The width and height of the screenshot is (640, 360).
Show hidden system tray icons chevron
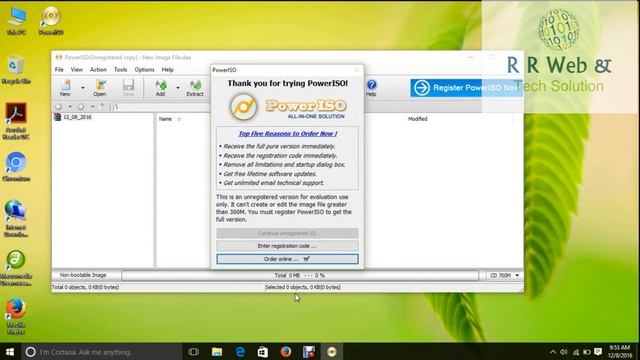pyautogui.click(x=553, y=352)
